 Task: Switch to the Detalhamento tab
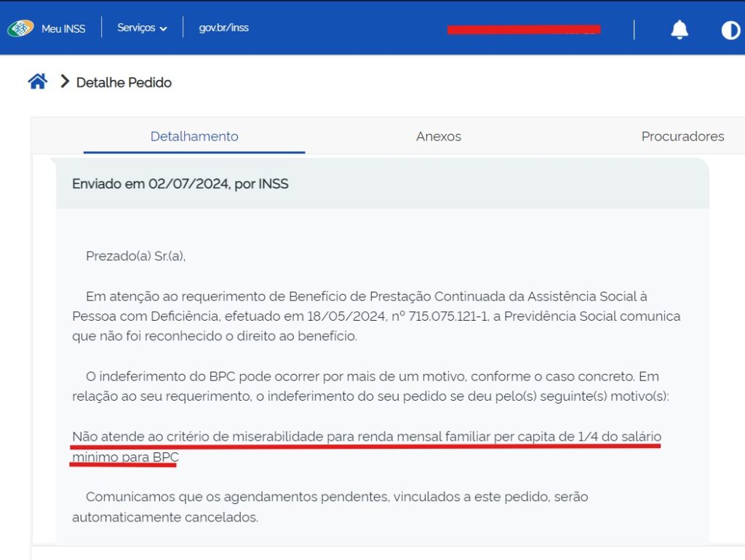(x=194, y=136)
